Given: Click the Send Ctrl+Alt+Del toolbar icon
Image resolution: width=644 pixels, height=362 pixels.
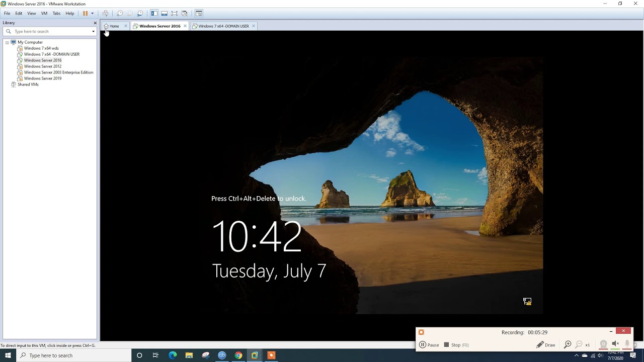Looking at the screenshot, I should click(x=105, y=14).
